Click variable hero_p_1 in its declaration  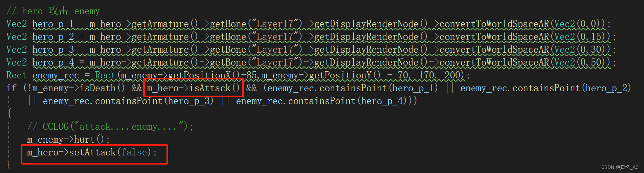(x=53, y=24)
